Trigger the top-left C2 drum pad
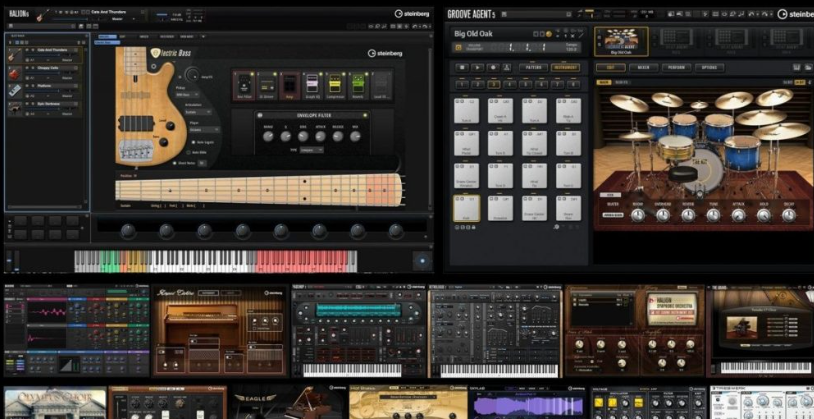The width and height of the screenshot is (814, 419). click(466, 111)
